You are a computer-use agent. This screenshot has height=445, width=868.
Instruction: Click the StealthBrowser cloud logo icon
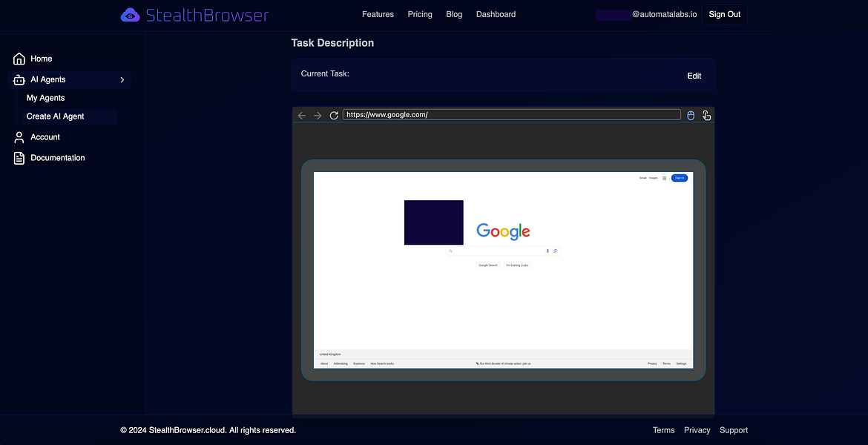coord(130,14)
